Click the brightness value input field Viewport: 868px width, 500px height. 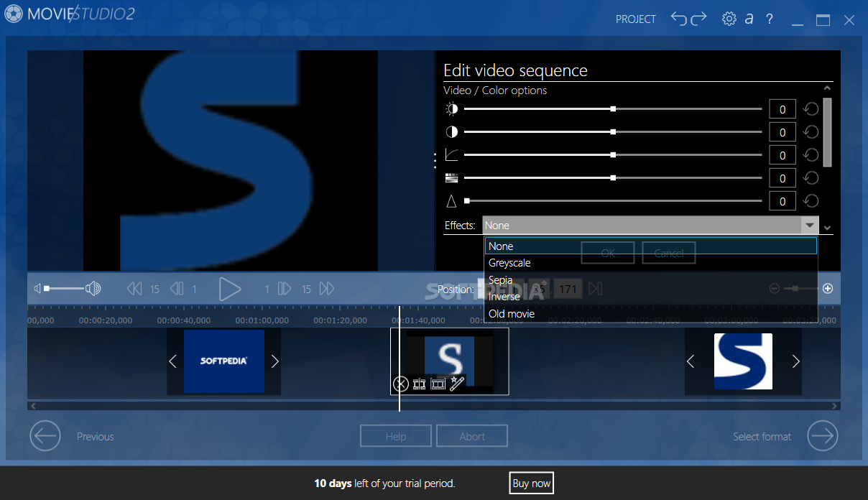782,109
